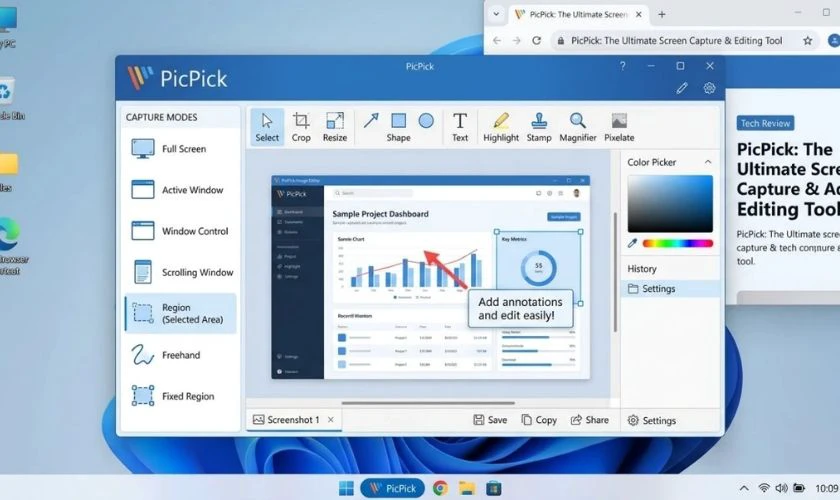The image size is (840, 500).
Task: Click the Tech Review tag on webpage
Action: point(765,123)
